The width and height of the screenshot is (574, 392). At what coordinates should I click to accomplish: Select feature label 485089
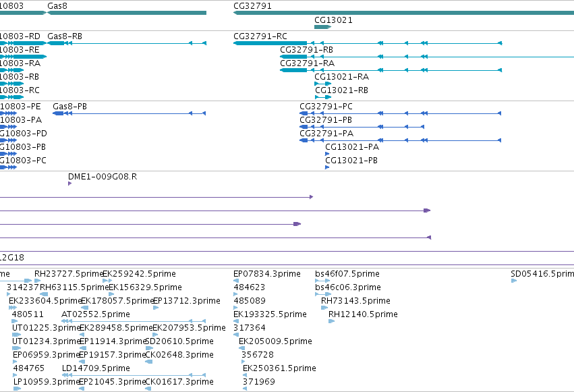click(250, 301)
